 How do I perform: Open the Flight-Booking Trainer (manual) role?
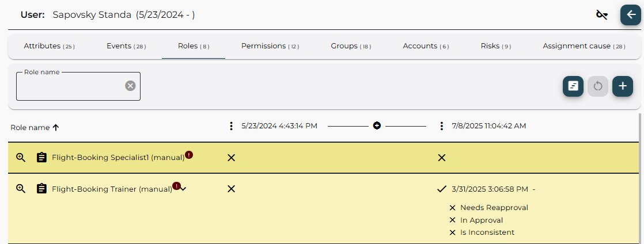click(x=111, y=189)
